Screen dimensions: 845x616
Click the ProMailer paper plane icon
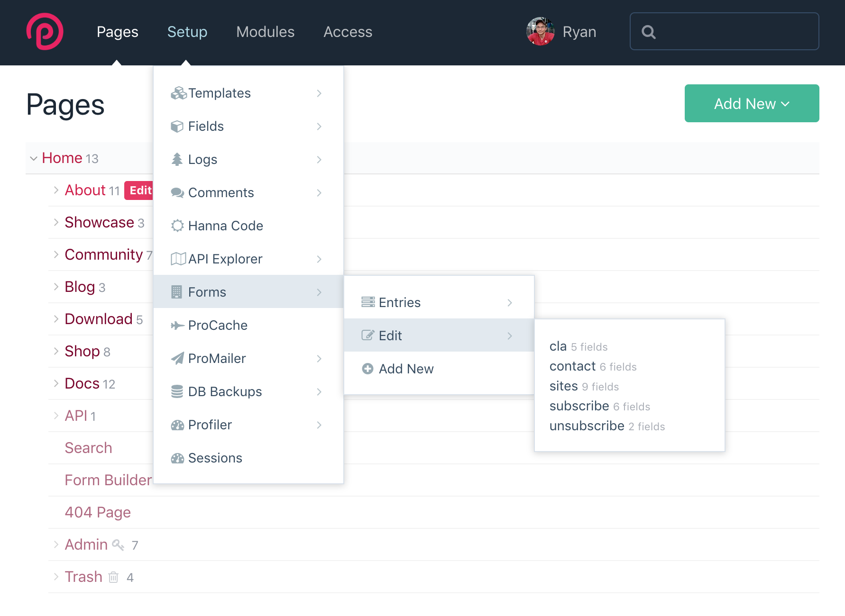177,359
